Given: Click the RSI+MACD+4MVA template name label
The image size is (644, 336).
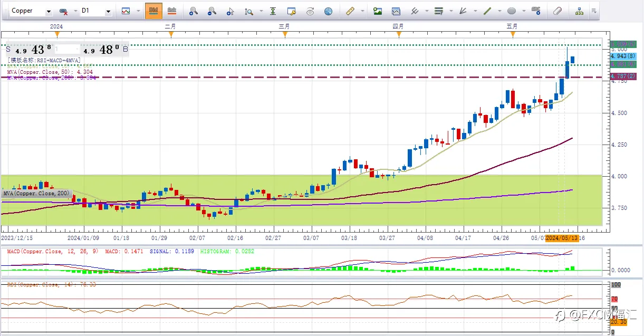Looking at the screenshot, I should point(43,61).
